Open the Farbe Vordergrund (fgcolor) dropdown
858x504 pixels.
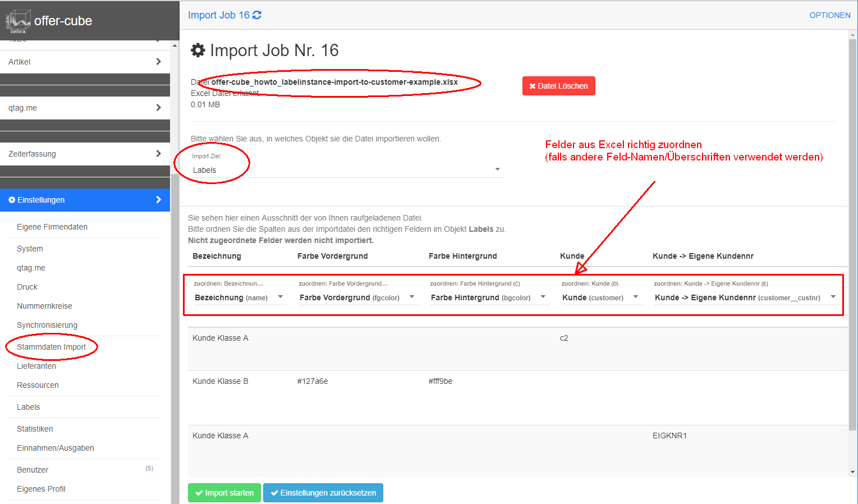click(x=358, y=297)
